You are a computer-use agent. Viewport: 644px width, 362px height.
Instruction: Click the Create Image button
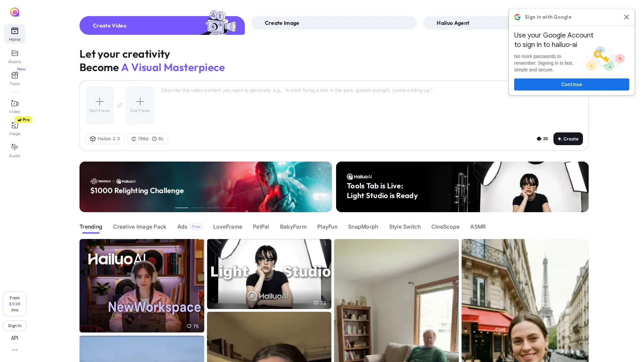click(334, 23)
